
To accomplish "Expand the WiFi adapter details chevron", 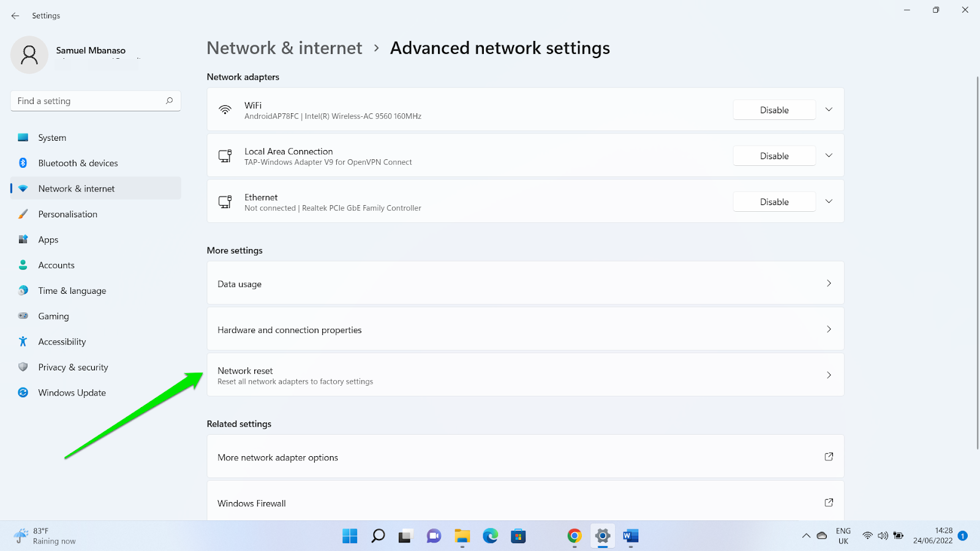I will pos(829,110).
